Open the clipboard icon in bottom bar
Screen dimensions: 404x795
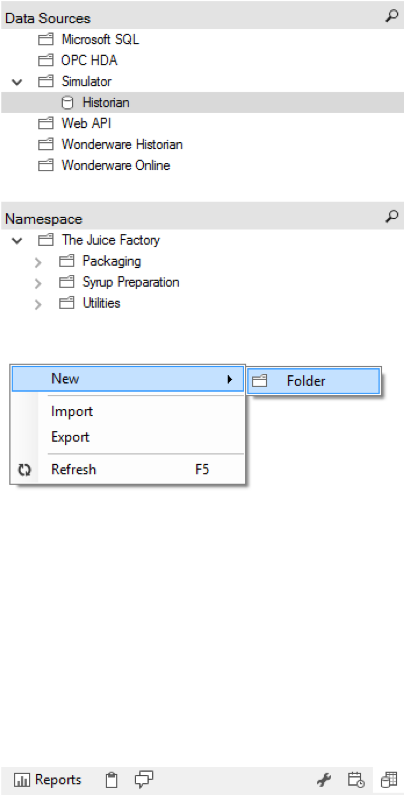pyautogui.click(x=112, y=780)
